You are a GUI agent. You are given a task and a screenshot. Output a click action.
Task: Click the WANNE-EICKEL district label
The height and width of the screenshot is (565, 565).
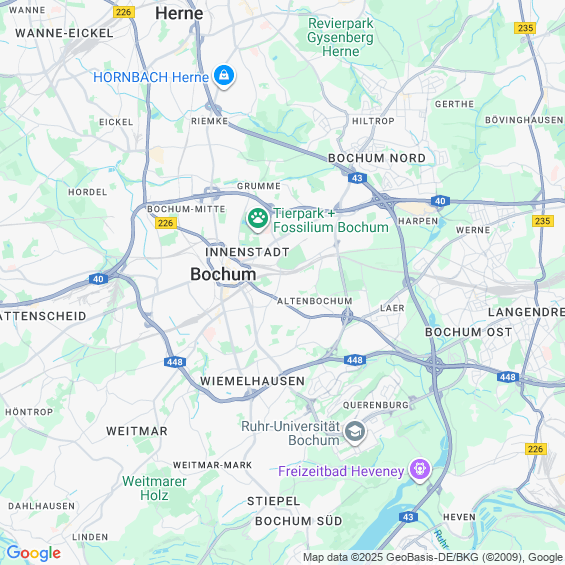pyautogui.click(x=64, y=33)
